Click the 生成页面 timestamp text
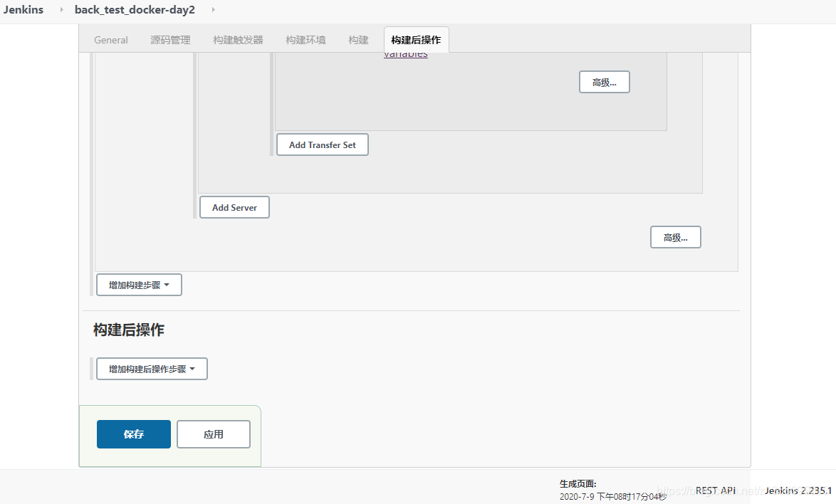The width and height of the screenshot is (836, 504). click(x=613, y=496)
